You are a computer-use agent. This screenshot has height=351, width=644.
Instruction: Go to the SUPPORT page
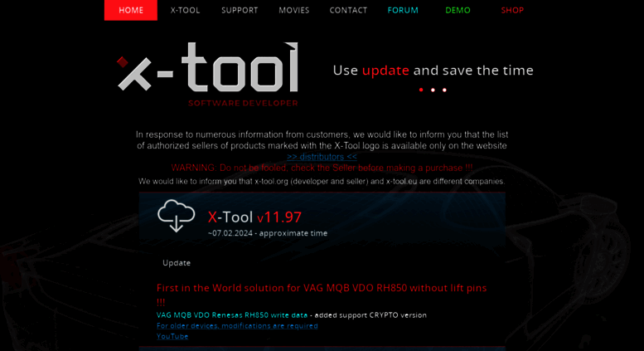(x=240, y=10)
